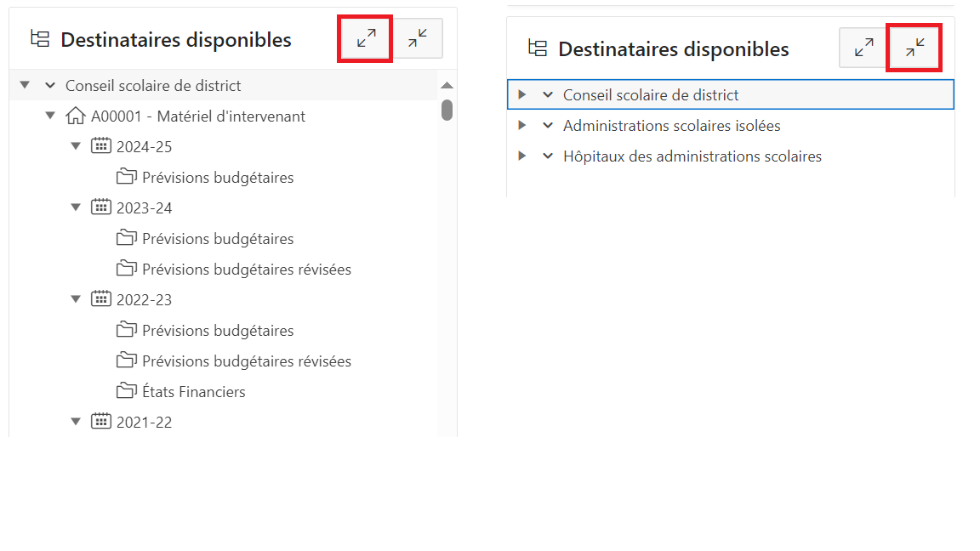The image size is (980, 551).
Task: Select the 2021-22 tree item label
Action: tap(144, 422)
